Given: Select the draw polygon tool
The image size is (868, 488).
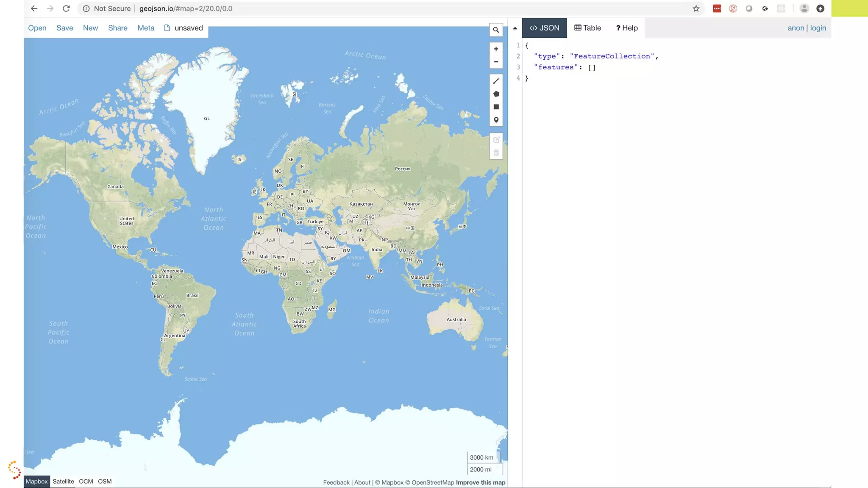Looking at the screenshot, I should click(496, 94).
